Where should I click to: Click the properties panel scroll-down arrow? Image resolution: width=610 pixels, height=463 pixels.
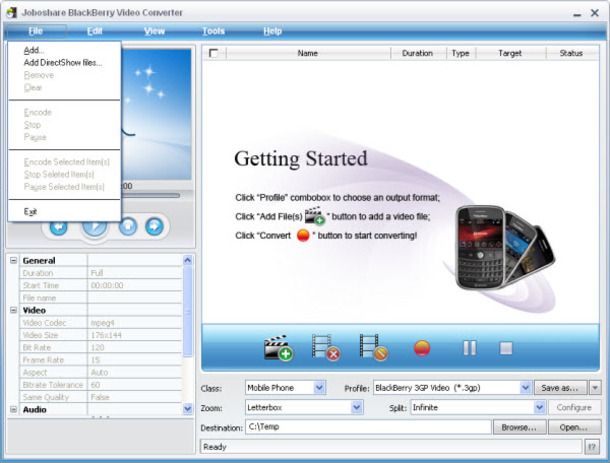tap(188, 409)
